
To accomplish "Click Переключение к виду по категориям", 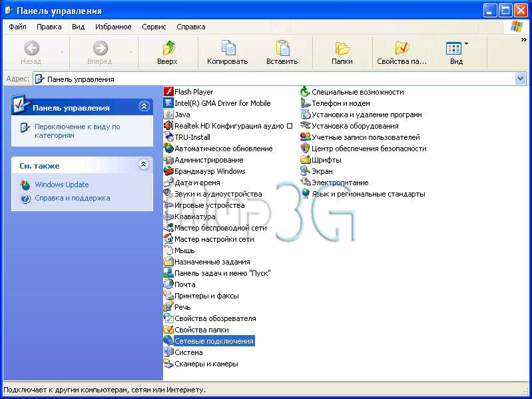I will [77, 131].
